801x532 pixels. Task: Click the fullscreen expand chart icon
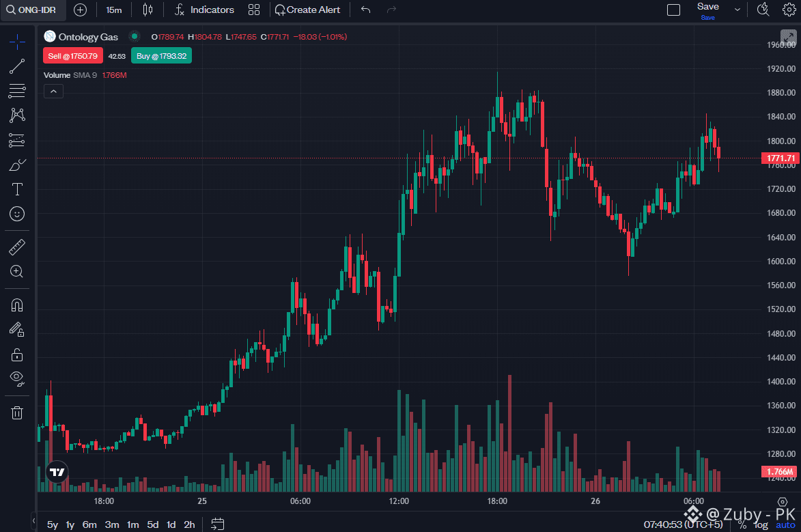point(788,38)
